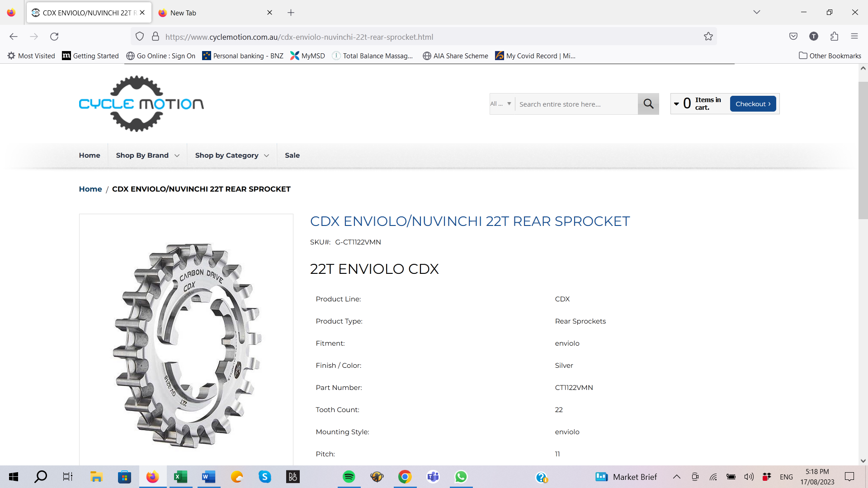This screenshot has height=488, width=868.
Task: Click the site padlock security icon
Action: coord(156,37)
